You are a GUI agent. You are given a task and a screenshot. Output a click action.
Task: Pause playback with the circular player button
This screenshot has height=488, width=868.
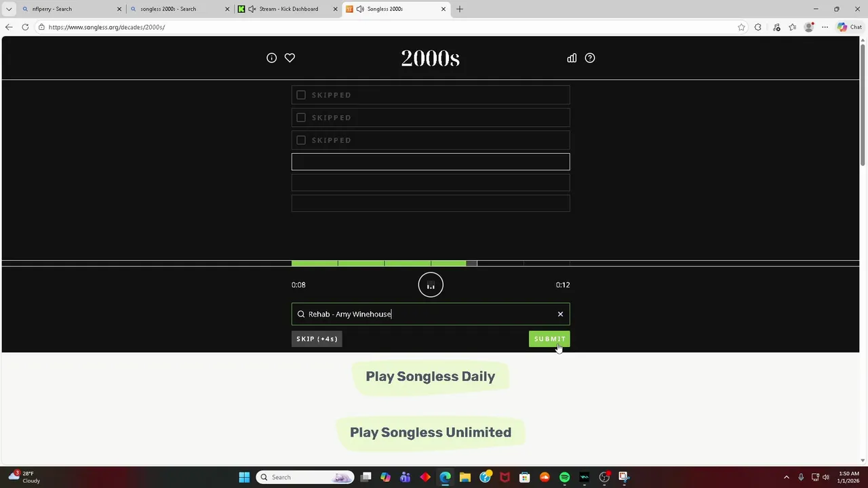click(431, 285)
